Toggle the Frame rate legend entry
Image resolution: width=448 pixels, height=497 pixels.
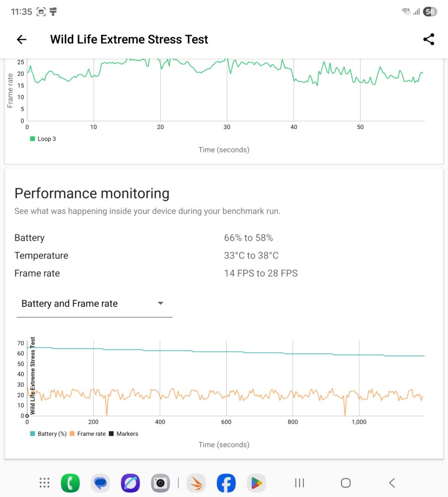(x=88, y=433)
